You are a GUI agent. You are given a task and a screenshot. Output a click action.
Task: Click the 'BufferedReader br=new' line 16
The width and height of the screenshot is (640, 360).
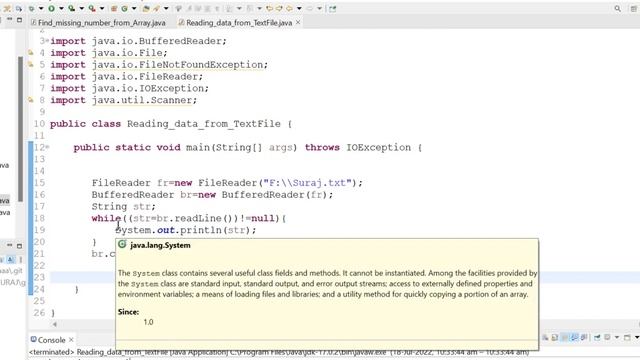(212, 195)
